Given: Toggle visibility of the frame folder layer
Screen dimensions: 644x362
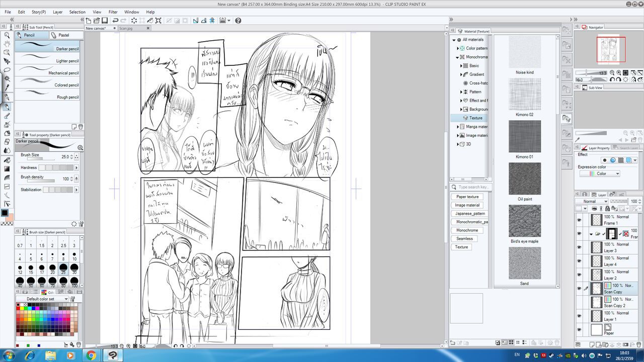Looking at the screenshot, I should click(579, 234).
